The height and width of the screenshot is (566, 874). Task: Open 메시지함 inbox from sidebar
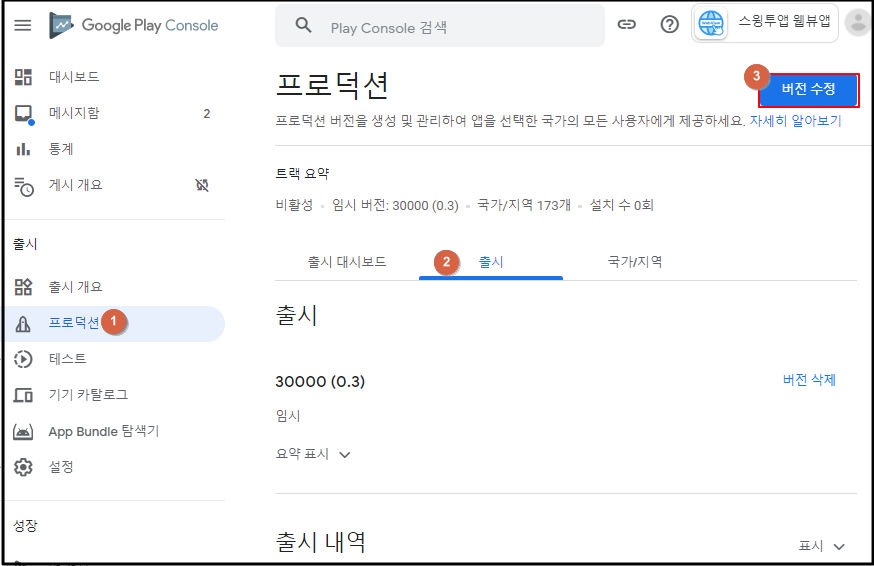pyautogui.click(x=74, y=113)
